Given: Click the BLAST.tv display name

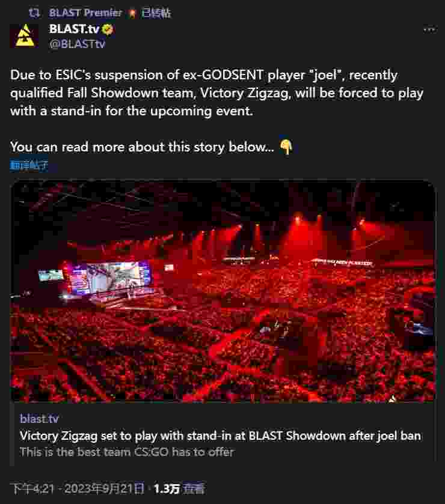Looking at the screenshot, I should click(x=74, y=29).
